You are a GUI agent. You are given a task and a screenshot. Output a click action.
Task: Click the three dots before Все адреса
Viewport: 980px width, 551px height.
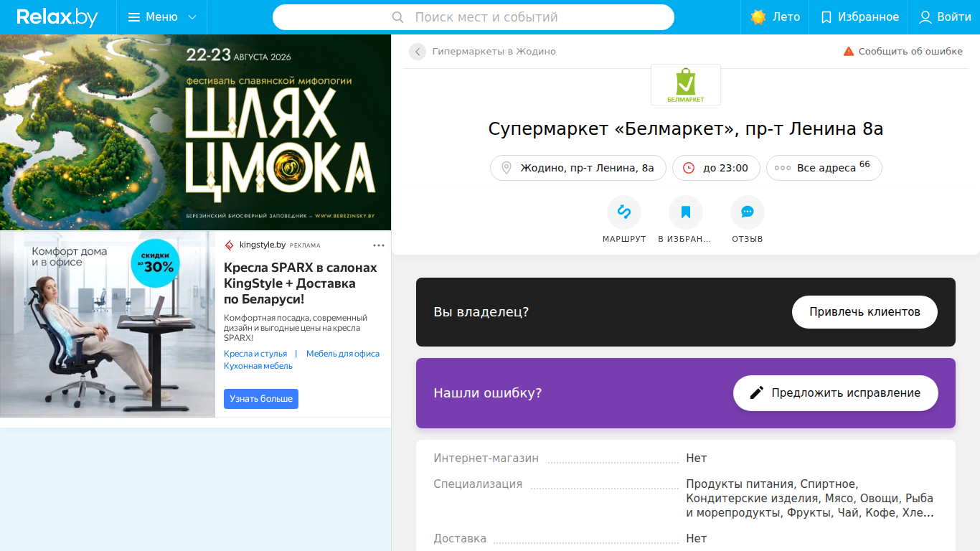783,168
